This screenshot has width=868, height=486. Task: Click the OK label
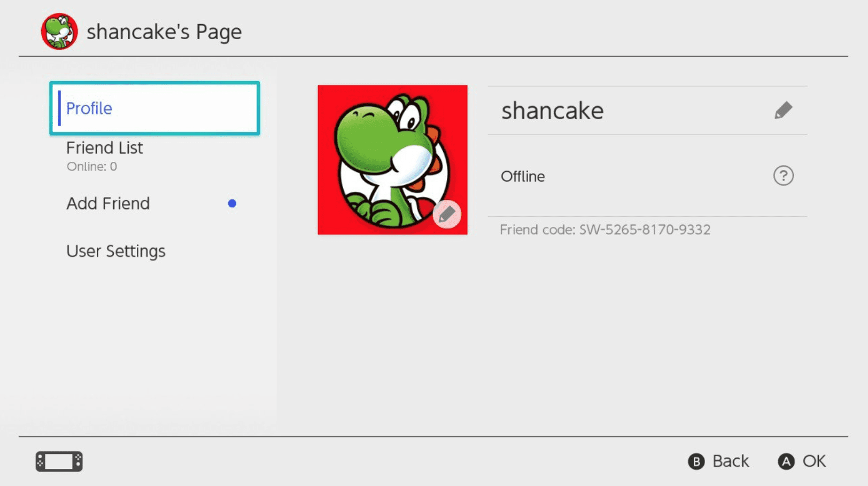click(x=814, y=461)
